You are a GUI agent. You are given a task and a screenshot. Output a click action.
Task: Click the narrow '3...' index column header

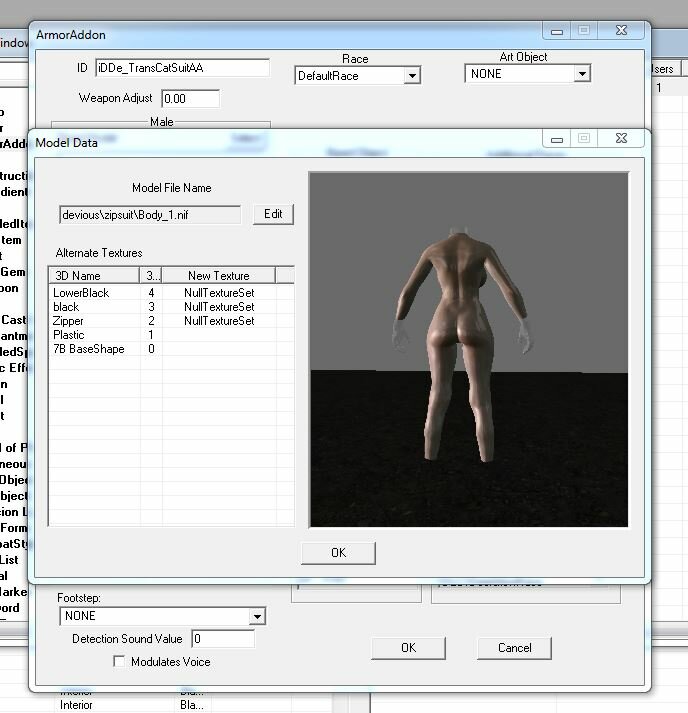click(151, 276)
